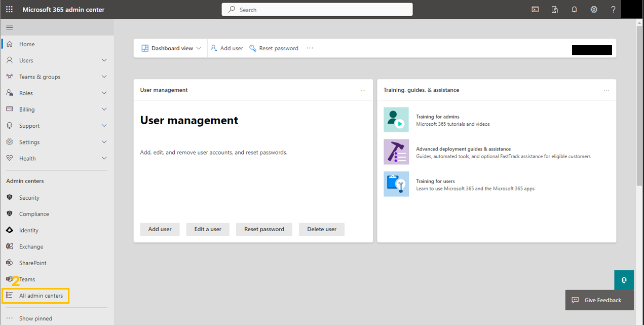
Task: Open more toolbar commands ellipsis
Action: point(310,48)
